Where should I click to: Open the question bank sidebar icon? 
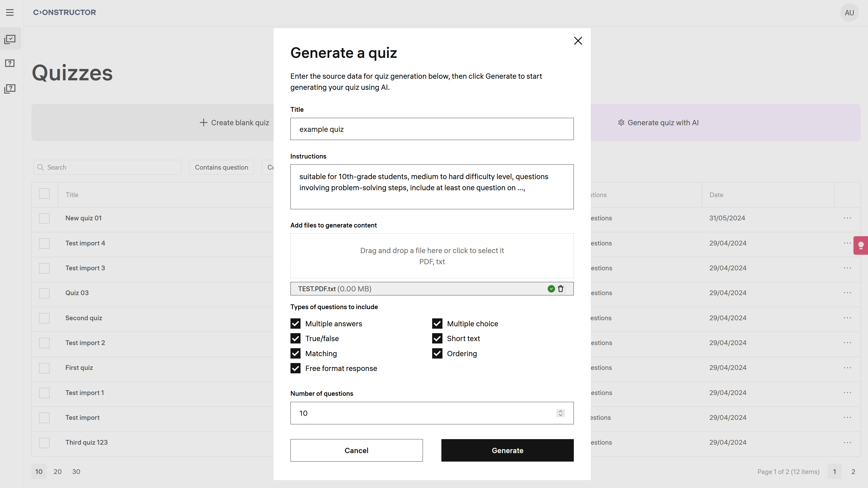click(x=10, y=89)
